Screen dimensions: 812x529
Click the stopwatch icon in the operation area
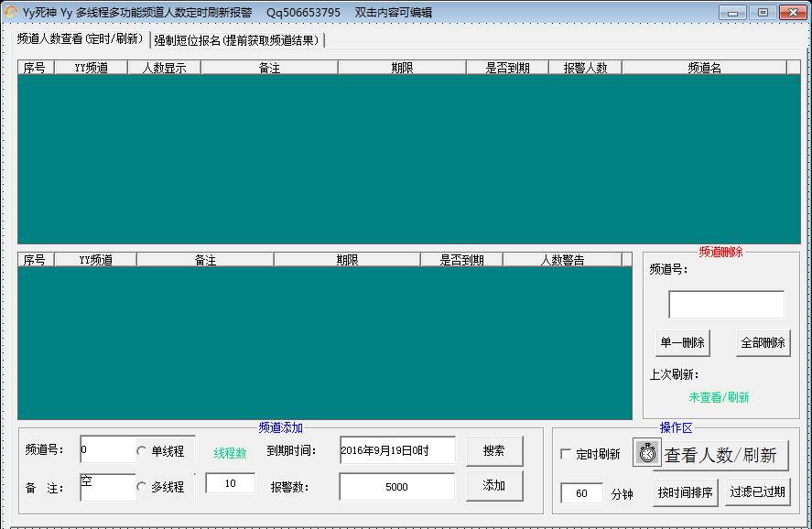pyautogui.click(x=646, y=454)
